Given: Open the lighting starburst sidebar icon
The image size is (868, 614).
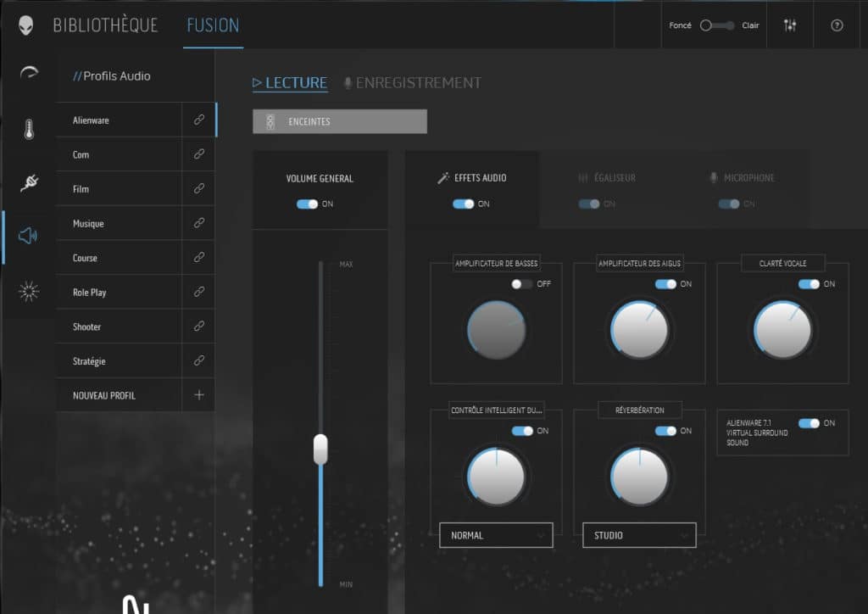Looking at the screenshot, I should pyautogui.click(x=29, y=291).
